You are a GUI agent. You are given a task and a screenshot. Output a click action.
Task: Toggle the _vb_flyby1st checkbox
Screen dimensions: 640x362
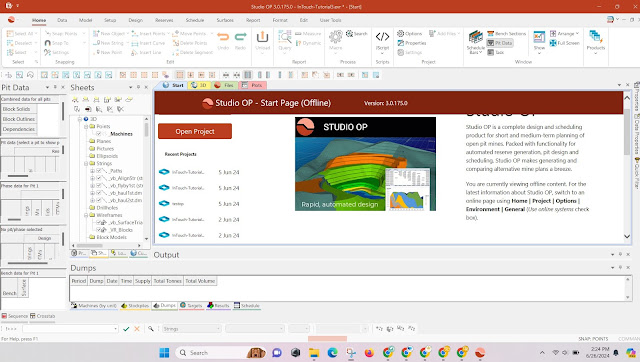tap(98, 185)
